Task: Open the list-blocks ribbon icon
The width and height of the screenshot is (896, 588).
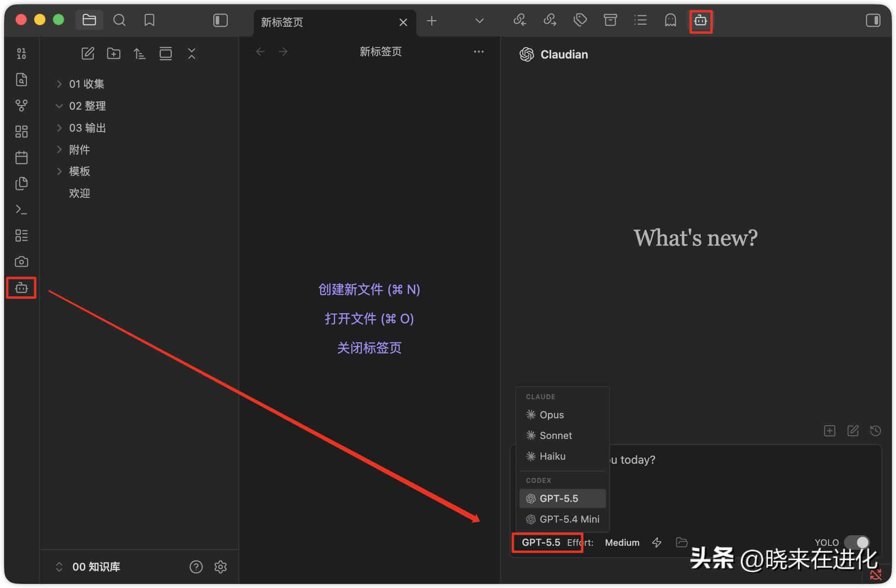Action: pos(22,236)
